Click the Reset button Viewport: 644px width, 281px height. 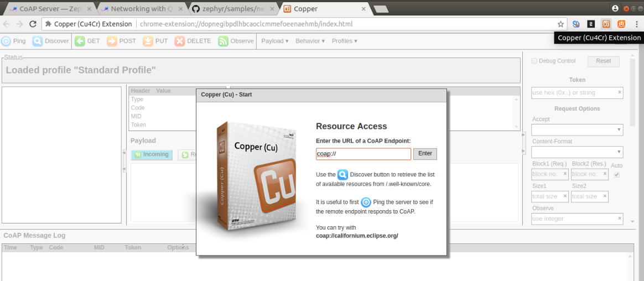[x=604, y=61]
